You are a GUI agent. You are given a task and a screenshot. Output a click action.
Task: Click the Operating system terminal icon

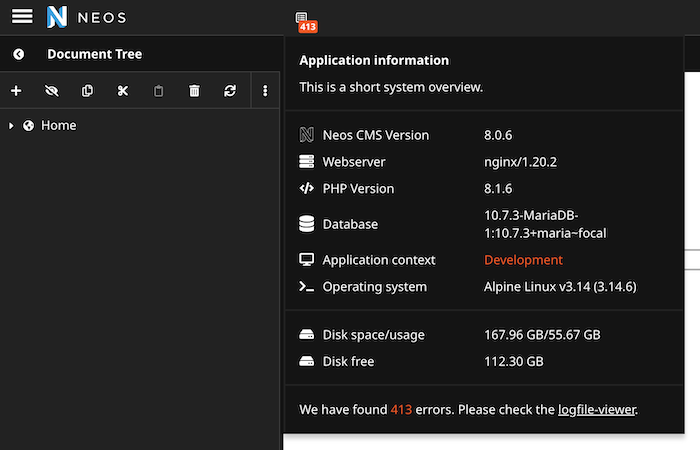(306, 287)
